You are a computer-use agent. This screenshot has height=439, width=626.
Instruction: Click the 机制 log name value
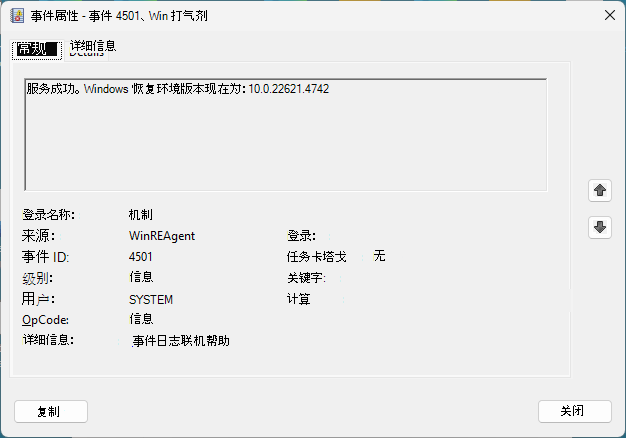point(141,215)
